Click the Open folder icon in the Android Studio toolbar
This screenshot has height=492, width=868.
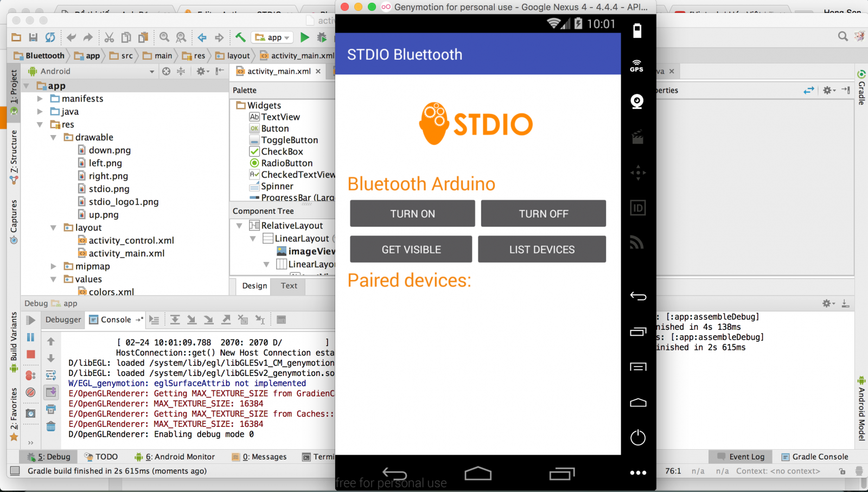pos(16,37)
